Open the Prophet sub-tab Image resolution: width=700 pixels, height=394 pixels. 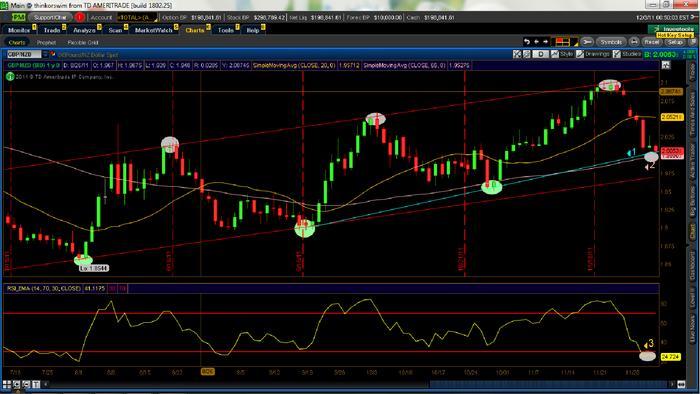pos(46,42)
